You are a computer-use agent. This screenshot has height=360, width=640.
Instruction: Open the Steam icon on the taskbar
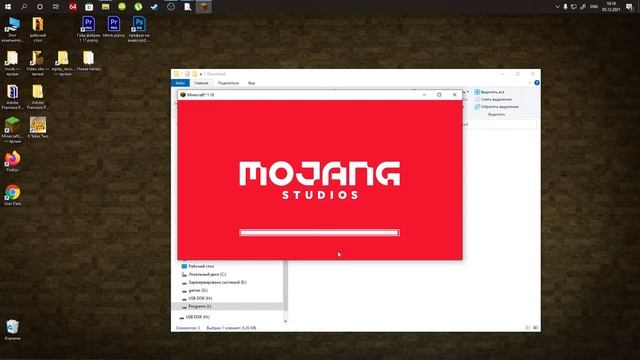pyautogui.click(x=154, y=7)
